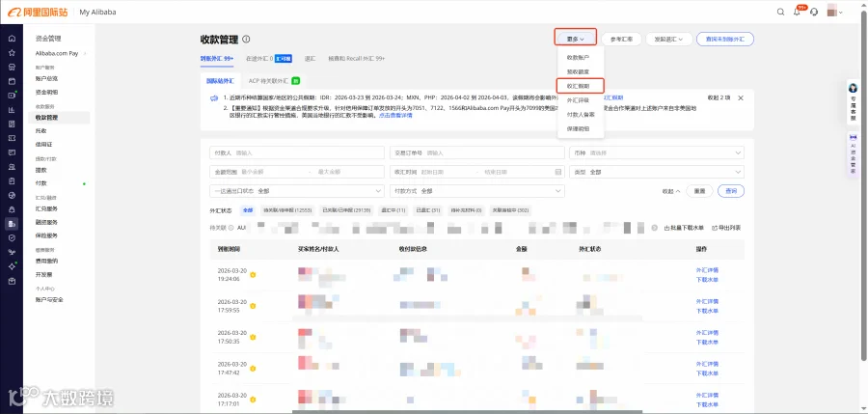
Task: Collapse filters with 收起 chevron
Action: [671, 191]
